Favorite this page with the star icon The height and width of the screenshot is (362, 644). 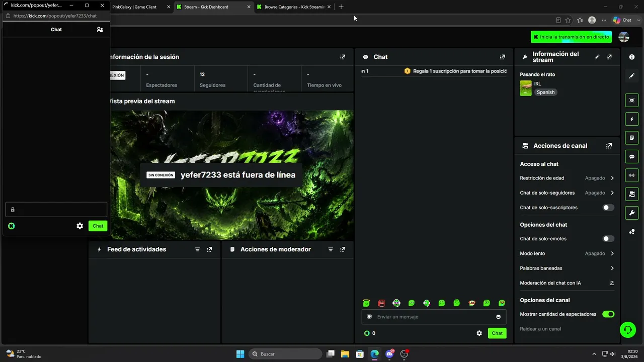pyautogui.click(x=568, y=20)
